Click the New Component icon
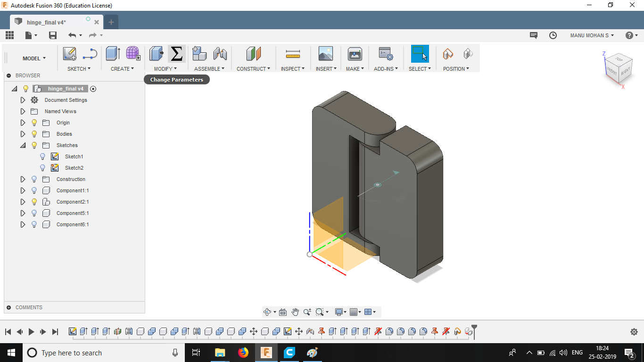This screenshot has width=644, height=362. click(x=199, y=53)
